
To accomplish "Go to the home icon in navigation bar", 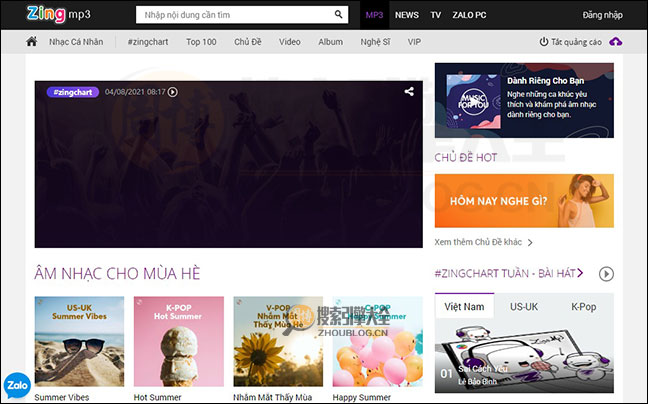I will [x=32, y=41].
